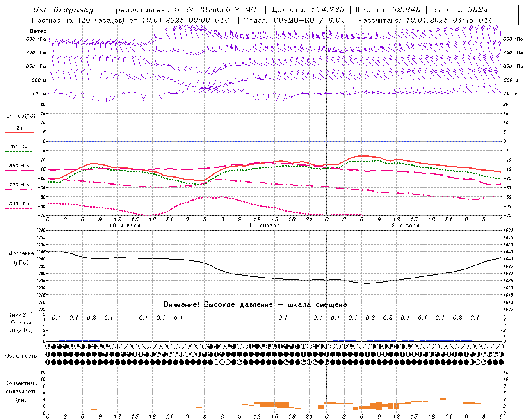Click the date label 10 января
This screenshot has width=525, height=420.
(125, 226)
